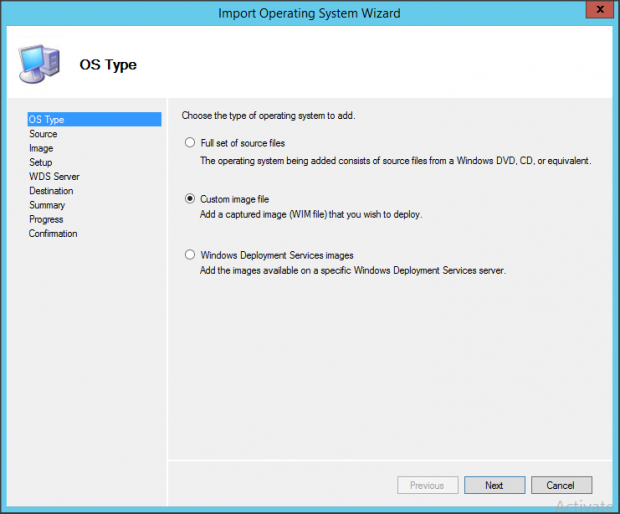
Task: Select the Progress step in sidebar
Action: coord(46,219)
